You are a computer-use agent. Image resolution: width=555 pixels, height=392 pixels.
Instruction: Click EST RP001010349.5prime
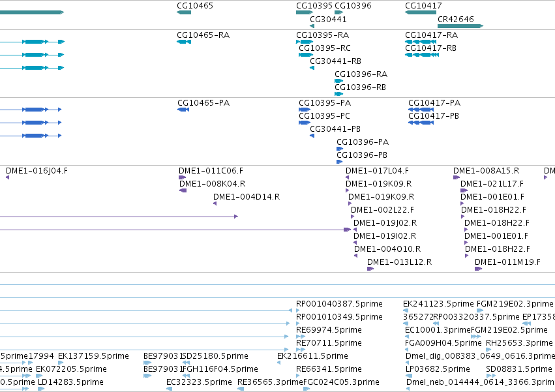tap(339, 317)
